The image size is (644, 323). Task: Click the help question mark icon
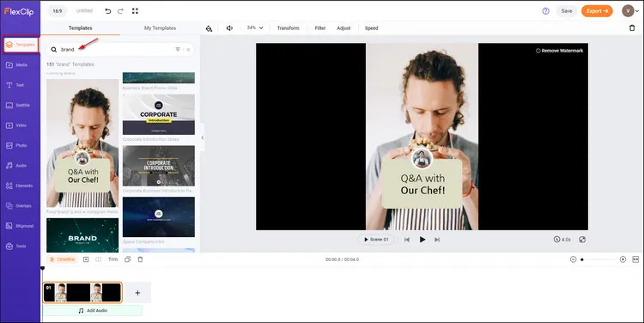(x=546, y=11)
